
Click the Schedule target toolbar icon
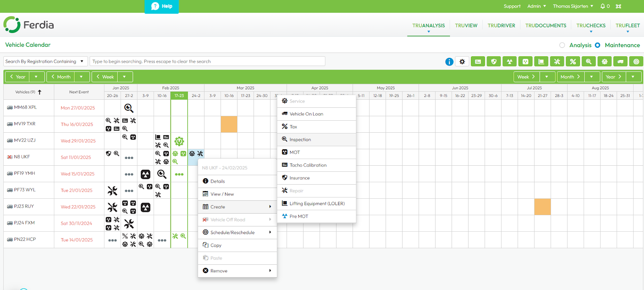point(636,62)
